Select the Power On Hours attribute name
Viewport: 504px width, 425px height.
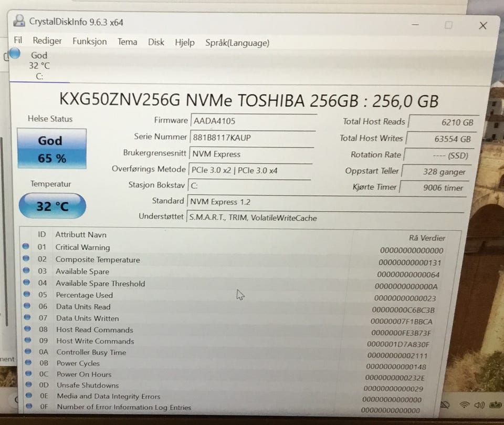(84, 374)
